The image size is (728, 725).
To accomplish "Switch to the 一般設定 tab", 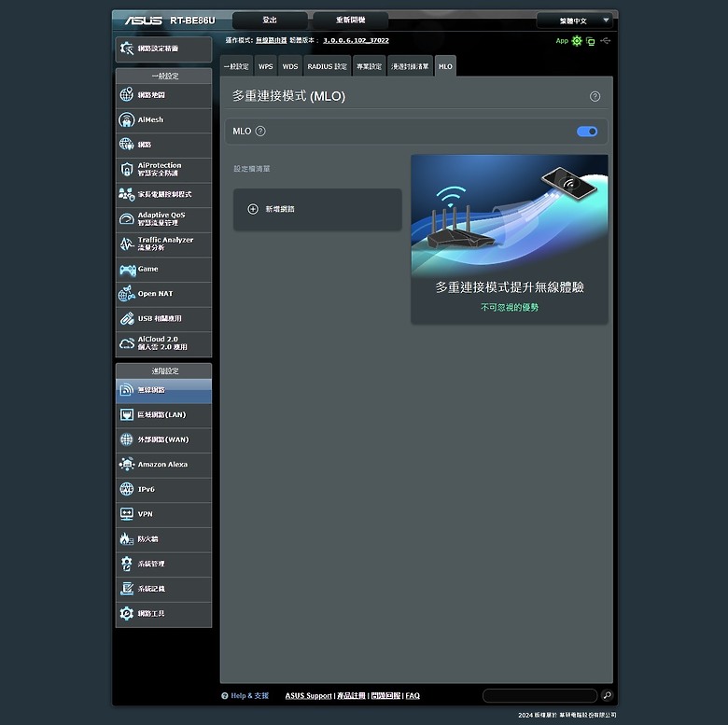I will (x=236, y=66).
